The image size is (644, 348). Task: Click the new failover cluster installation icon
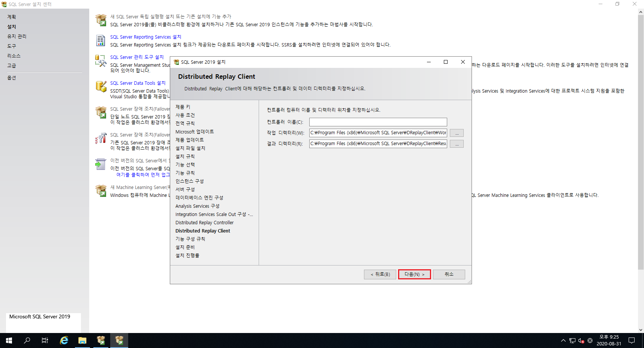101,112
